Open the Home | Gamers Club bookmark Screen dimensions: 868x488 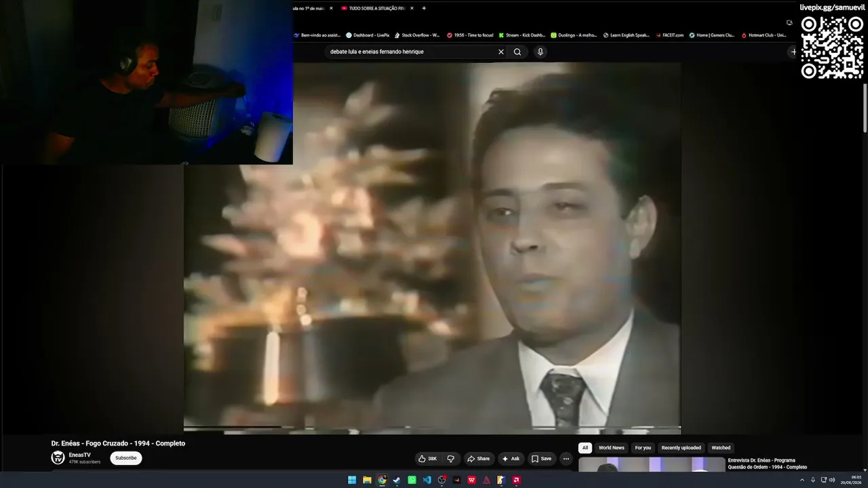pos(712,35)
